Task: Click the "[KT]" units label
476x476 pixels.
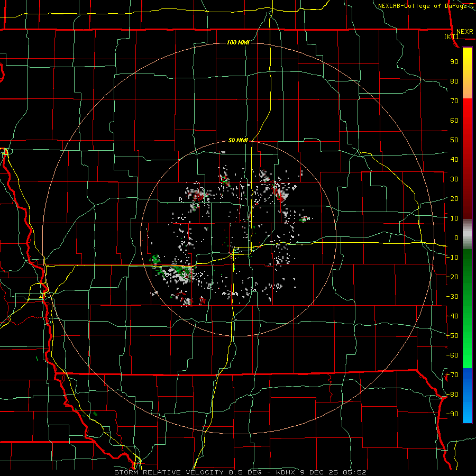Action: point(452,36)
